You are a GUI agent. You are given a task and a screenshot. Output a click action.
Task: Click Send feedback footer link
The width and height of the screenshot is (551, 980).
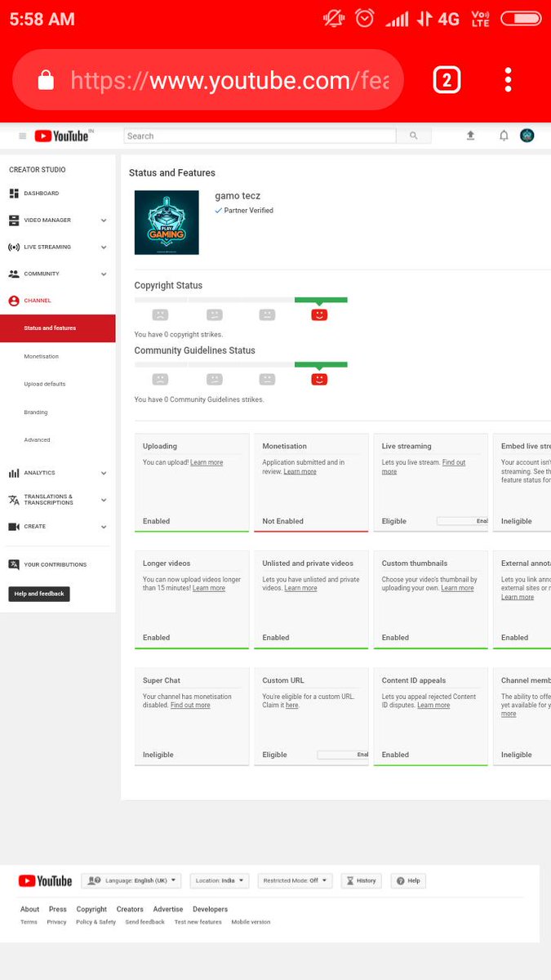[x=144, y=922]
